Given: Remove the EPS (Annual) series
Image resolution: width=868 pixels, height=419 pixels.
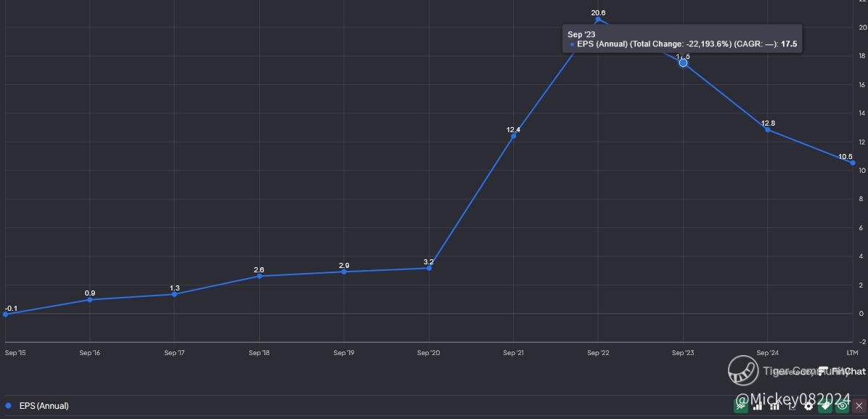Looking at the screenshot, I should [x=859, y=406].
